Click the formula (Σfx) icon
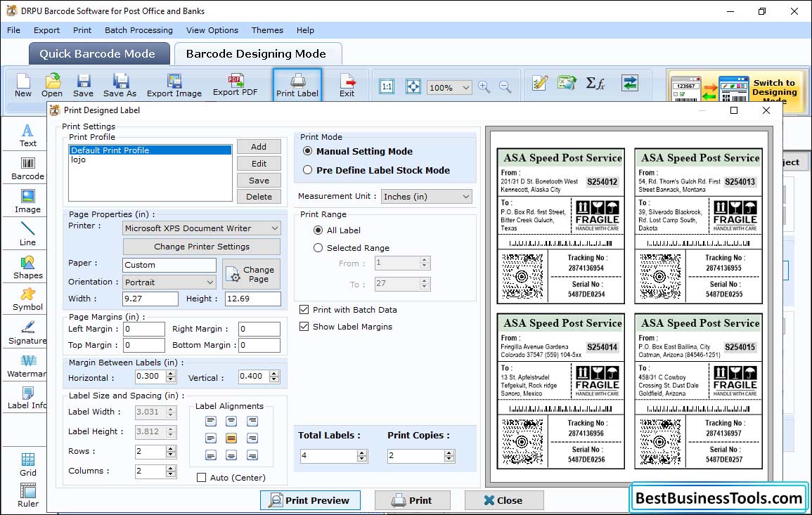Screen dimensions: 812x515 click(595, 83)
